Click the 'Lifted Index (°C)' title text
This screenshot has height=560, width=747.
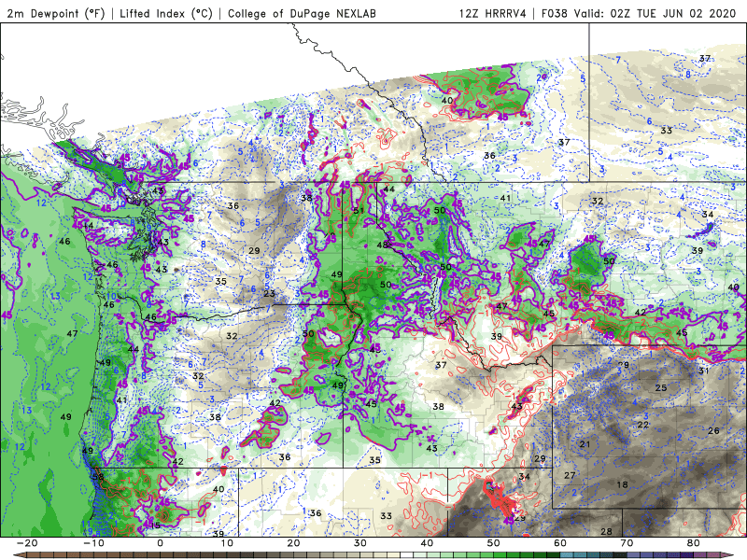click(x=166, y=13)
